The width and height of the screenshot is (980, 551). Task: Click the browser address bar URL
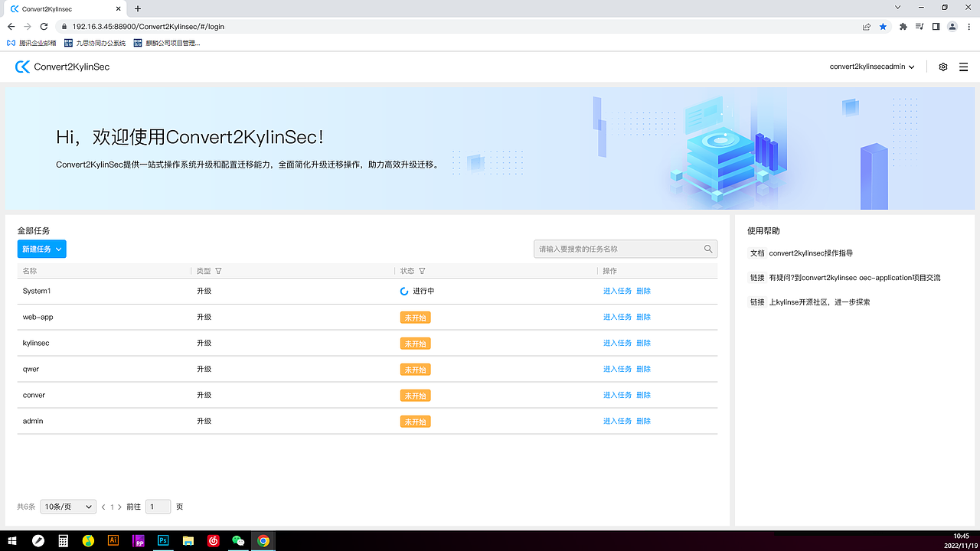coord(149,26)
